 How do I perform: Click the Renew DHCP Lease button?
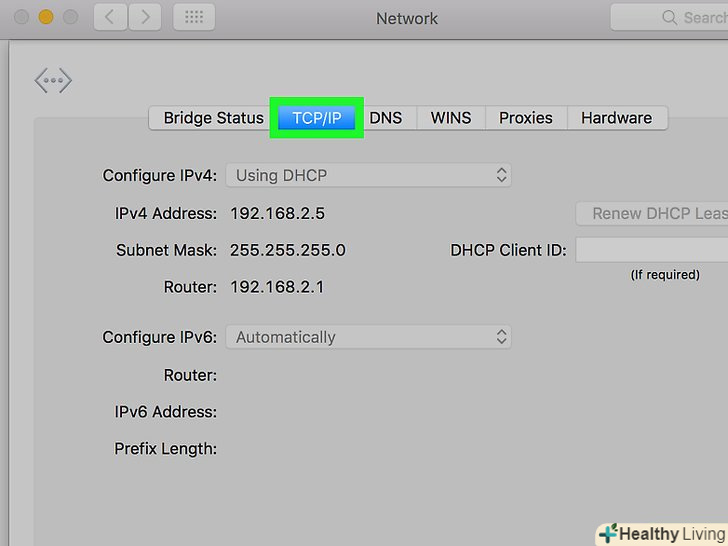click(x=655, y=213)
